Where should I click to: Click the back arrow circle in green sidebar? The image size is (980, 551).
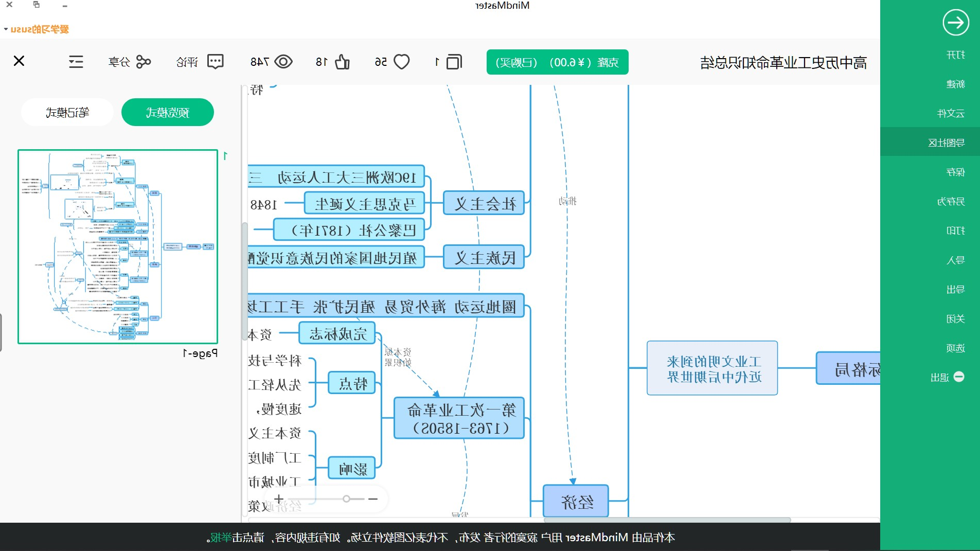(955, 23)
